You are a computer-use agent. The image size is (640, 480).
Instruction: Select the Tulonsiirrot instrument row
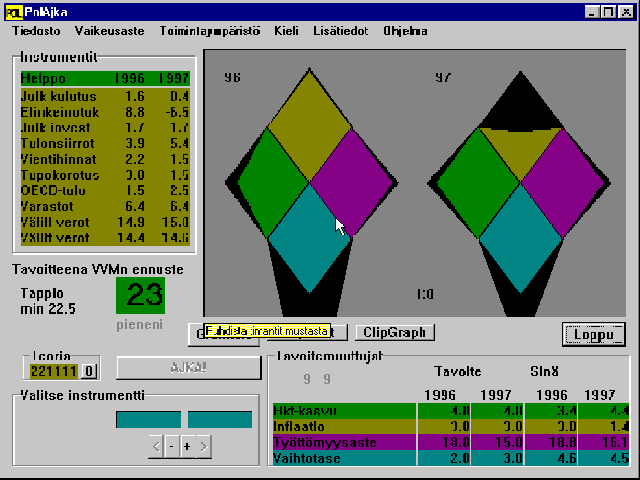(105, 144)
